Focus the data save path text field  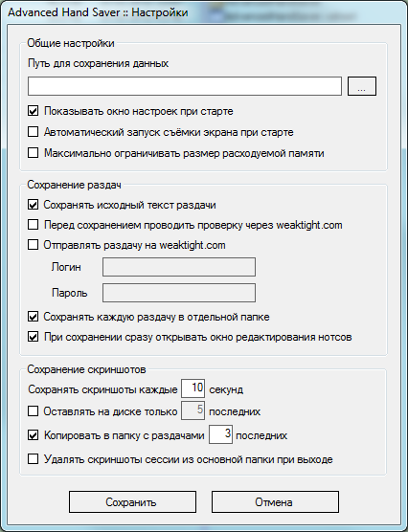click(x=185, y=86)
